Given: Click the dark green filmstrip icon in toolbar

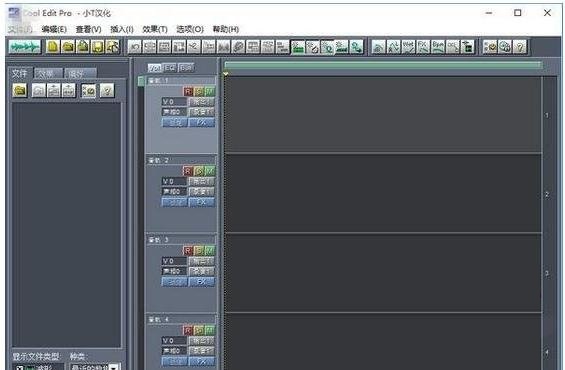Looking at the screenshot, I should 468,47.
